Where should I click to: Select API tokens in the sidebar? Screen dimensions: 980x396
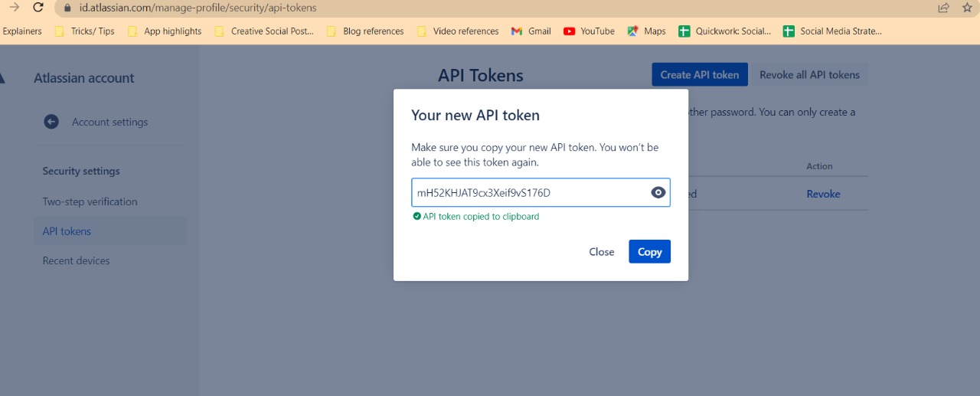click(x=110, y=231)
